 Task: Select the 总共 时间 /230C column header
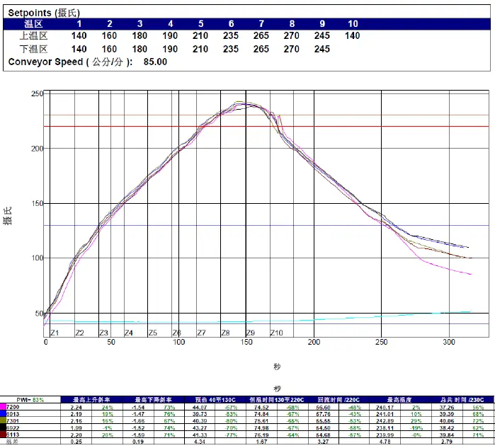462,400
